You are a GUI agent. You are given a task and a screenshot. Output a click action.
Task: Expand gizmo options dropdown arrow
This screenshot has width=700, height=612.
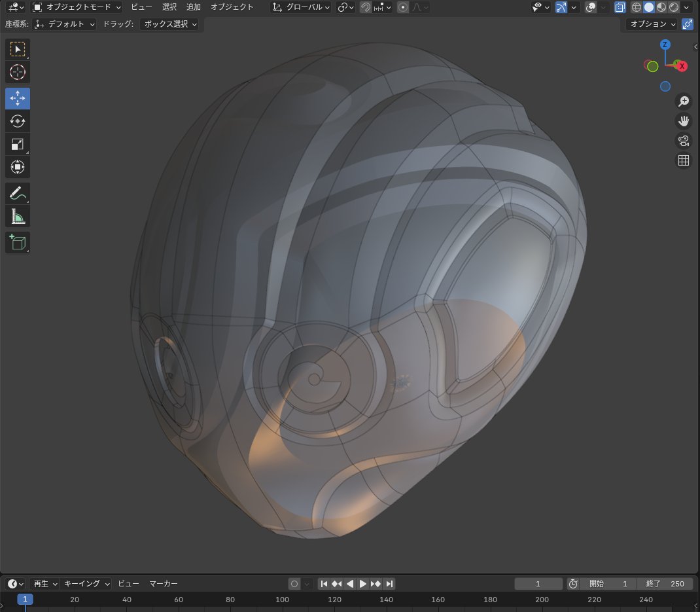[x=573, y=7]
